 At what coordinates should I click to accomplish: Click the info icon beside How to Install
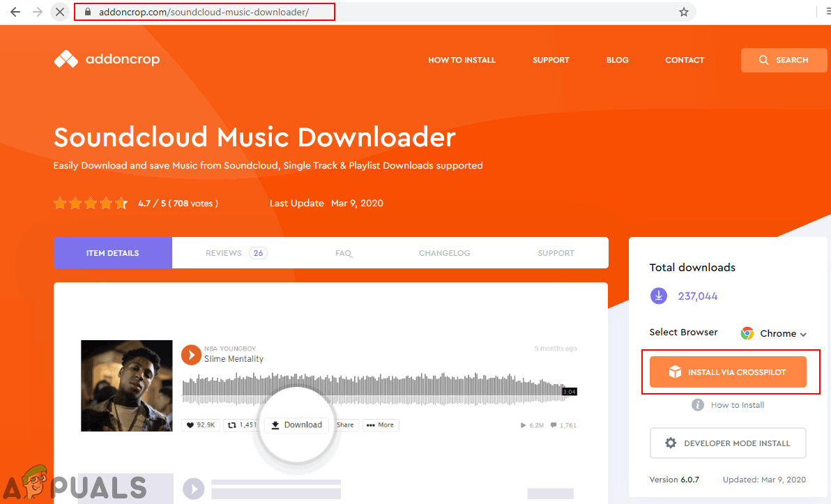pyautogui.click(x=698, y=404)
